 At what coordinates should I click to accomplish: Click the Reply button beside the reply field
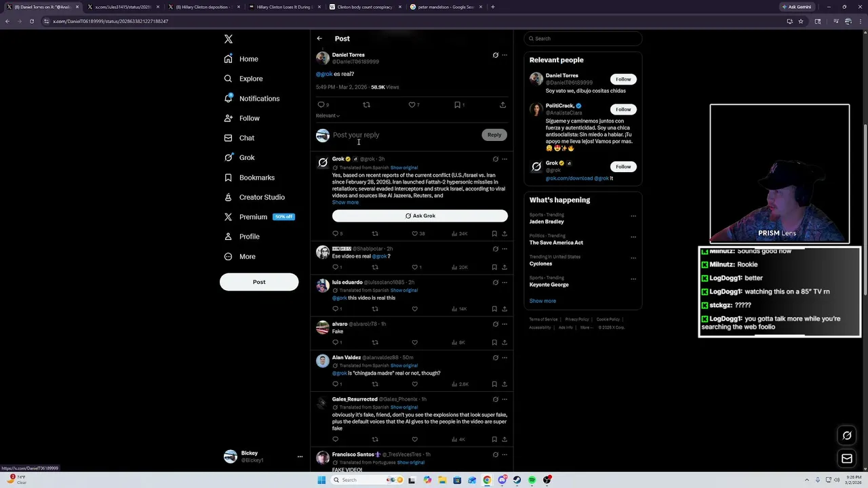click(494, 135)
